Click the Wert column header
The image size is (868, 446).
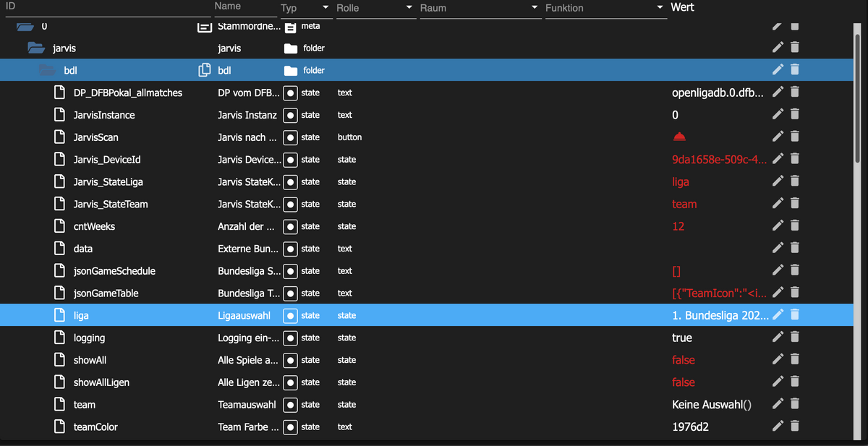pyautogui.click(x=682, y=7)
